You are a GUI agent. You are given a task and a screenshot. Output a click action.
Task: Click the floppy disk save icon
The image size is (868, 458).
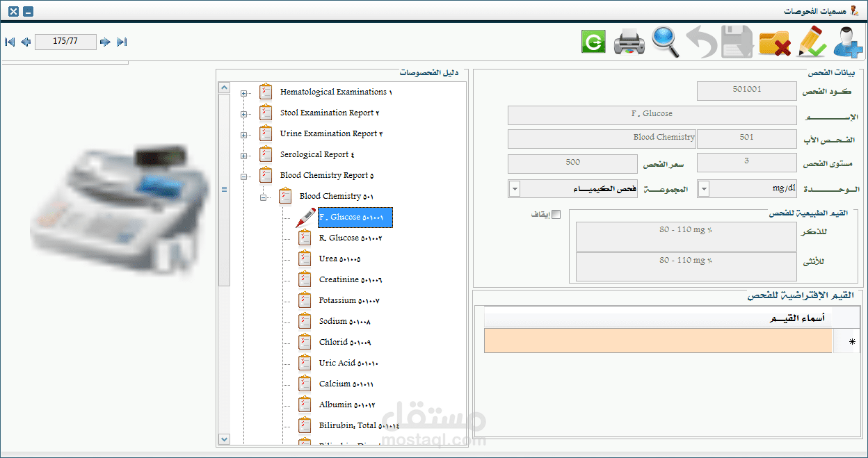click(737, 42)
